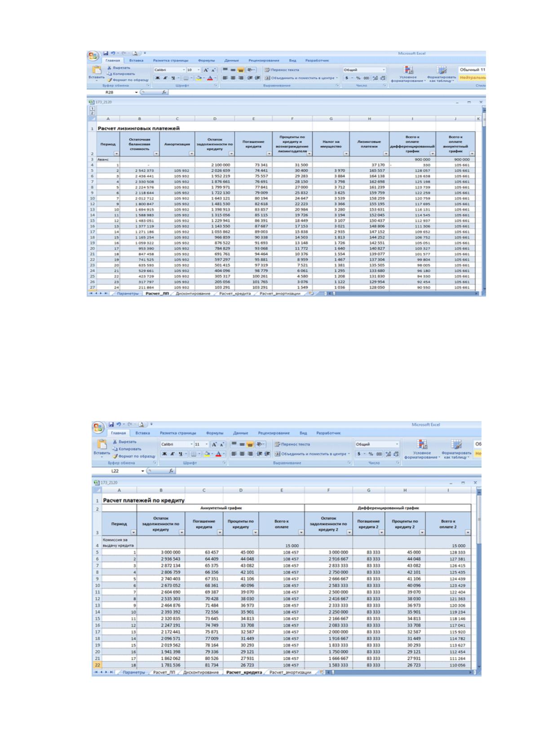Toggle italic К in the leasing payments window ribbon
The width and height of the screenshot is (535, 756).
164,78
